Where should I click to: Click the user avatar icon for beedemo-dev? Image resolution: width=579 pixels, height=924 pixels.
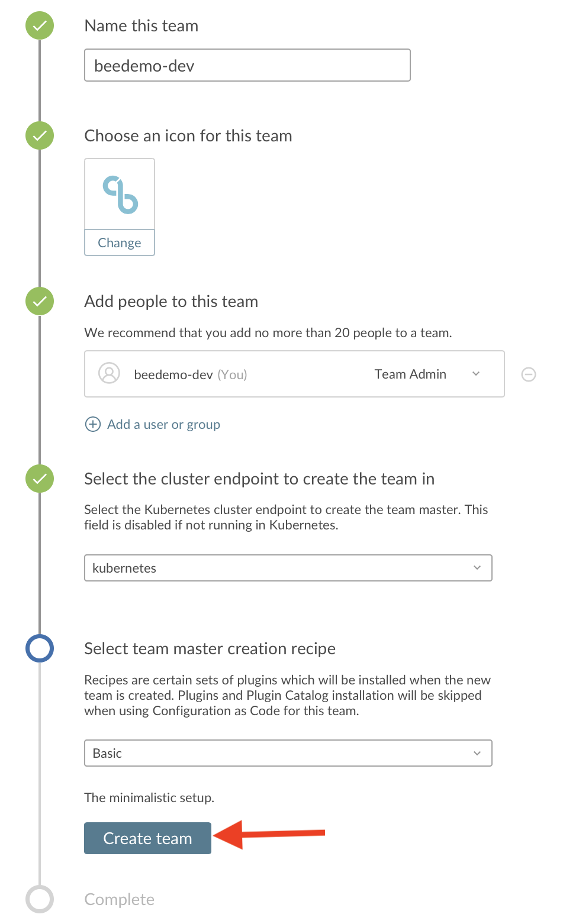[x=109, y=373]
